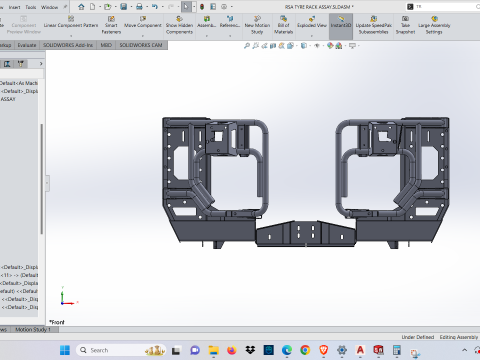
Task: Select the Move Component tool
Action: [x=143, y=22]
